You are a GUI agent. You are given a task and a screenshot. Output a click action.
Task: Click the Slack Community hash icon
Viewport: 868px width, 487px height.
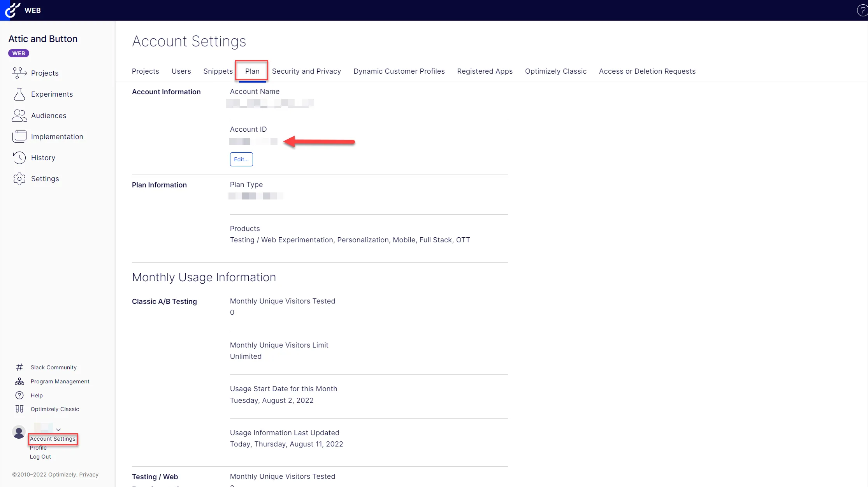pos(19,367)
